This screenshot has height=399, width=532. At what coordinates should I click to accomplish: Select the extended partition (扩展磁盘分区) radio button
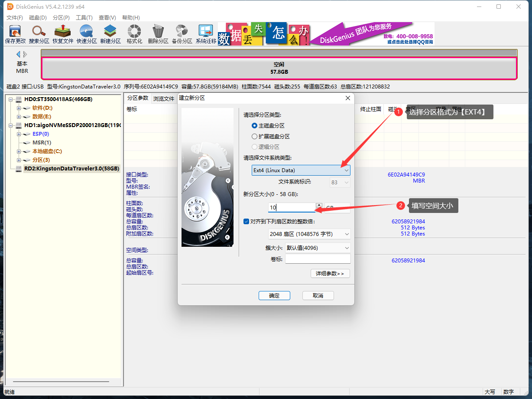pos(255,136)
